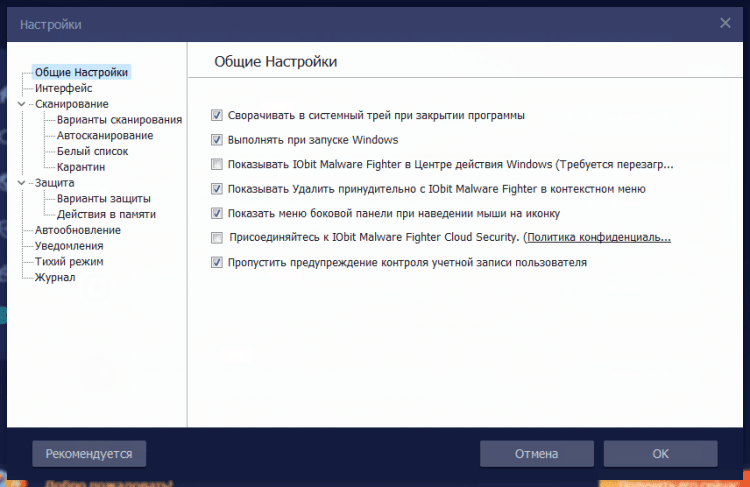Collapse the Сканирование tree node
This screenshot has width=750, height=487.
click(x=22, y=104)
